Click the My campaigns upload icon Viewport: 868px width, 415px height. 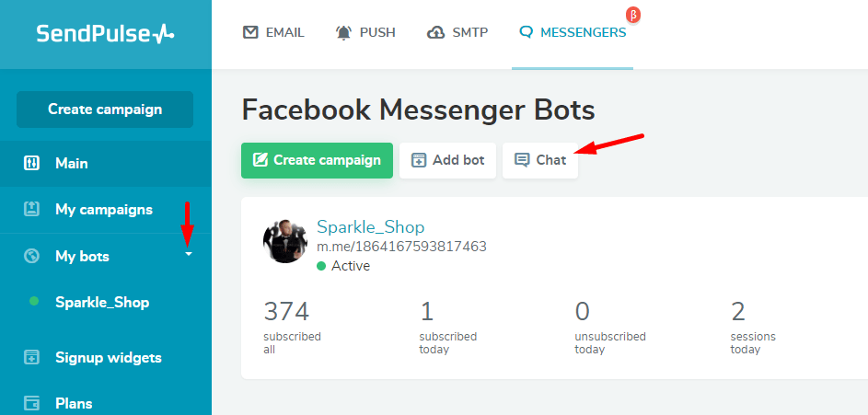tap(31, 210)
